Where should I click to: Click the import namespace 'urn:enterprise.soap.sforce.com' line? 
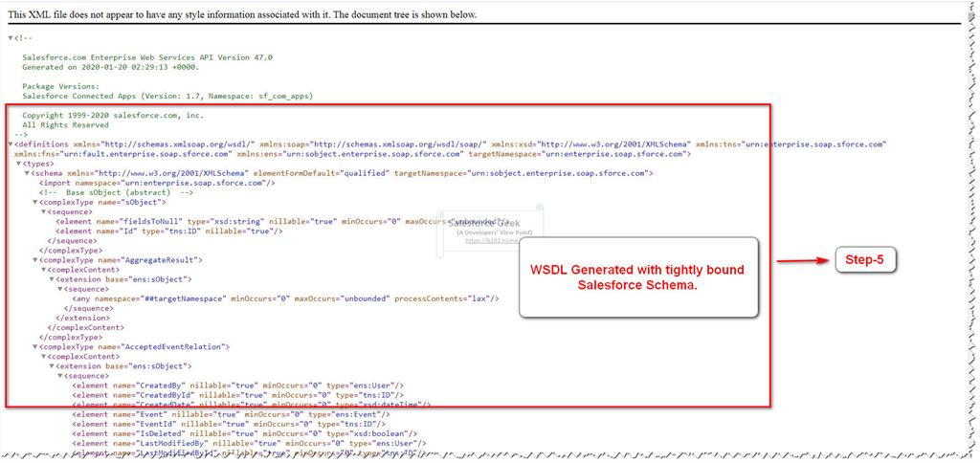pos(158,183)
